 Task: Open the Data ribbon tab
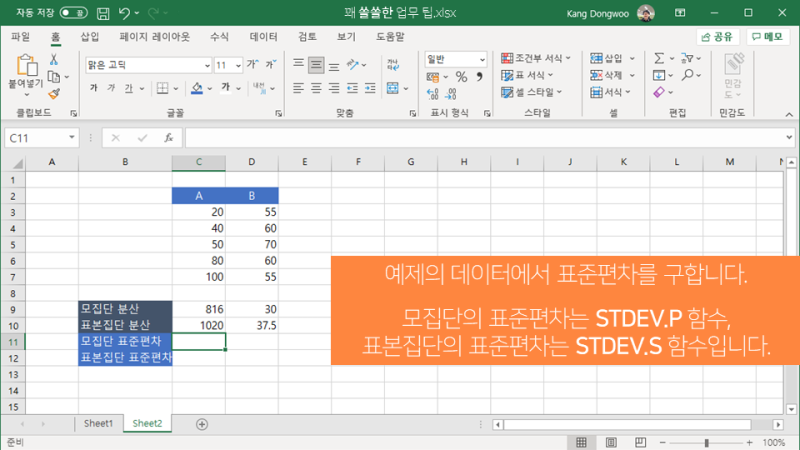click(263, 37)
